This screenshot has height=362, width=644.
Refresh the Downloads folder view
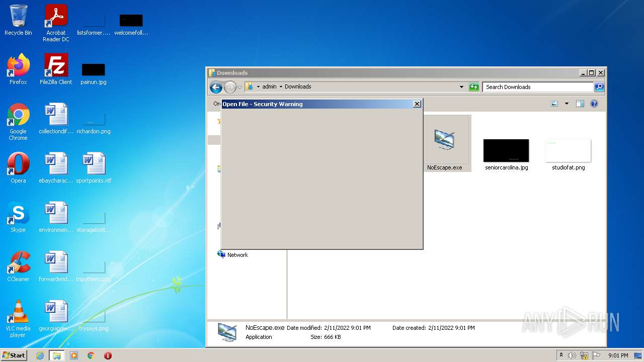pos(474,87)
